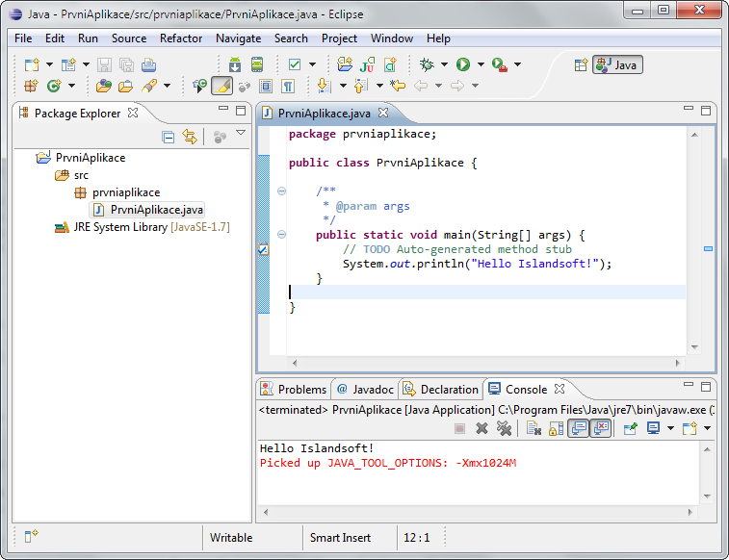729x560 pixels.
Task: Click Collapse All in Package Explorer
Action: tap(169, 137)
